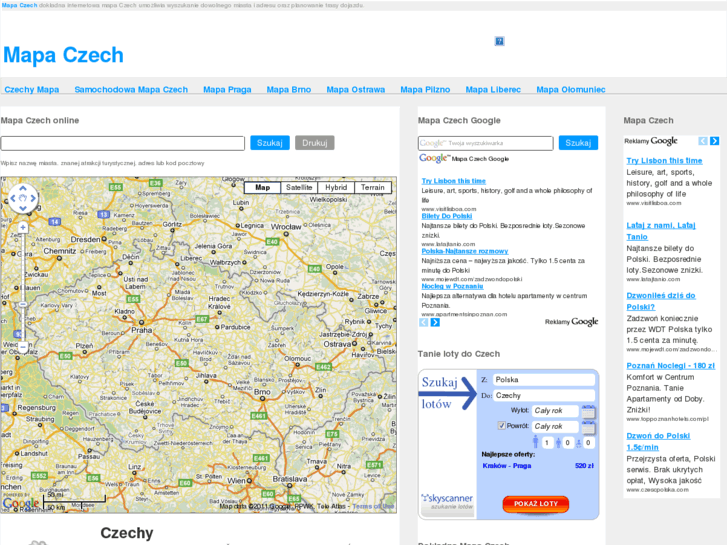Open center ad Try Lisbon this time
This screenshot has height=545, width=727.
pos(453,181)
